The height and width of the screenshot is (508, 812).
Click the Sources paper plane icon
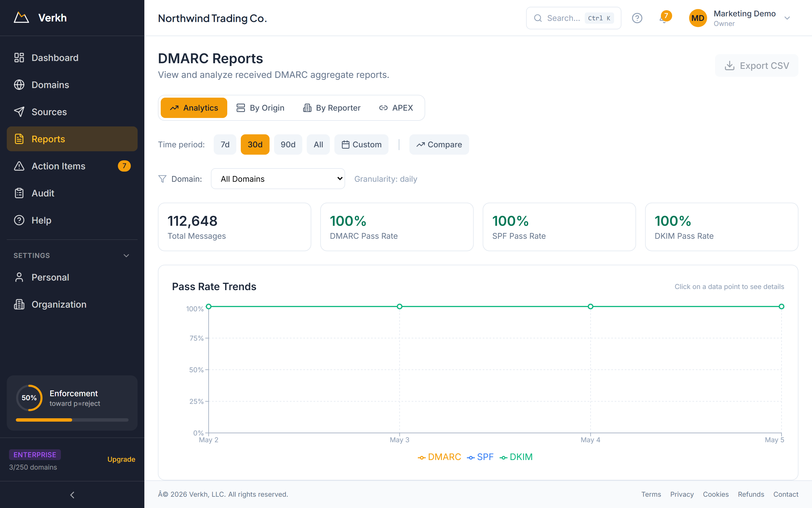point(19,112)
